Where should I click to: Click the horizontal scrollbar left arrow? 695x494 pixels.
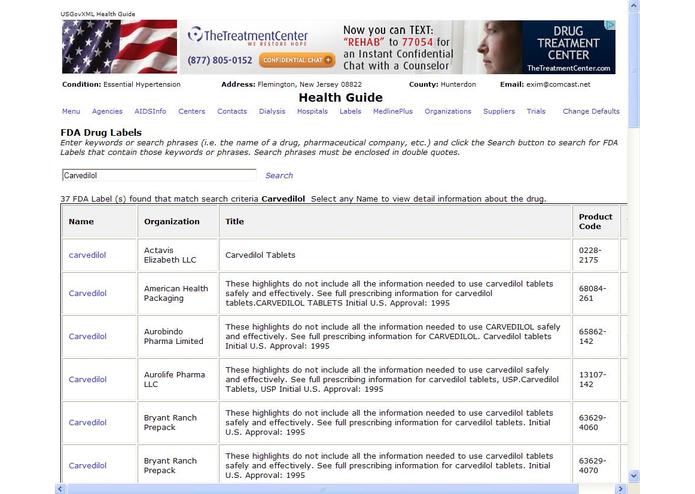60,489
